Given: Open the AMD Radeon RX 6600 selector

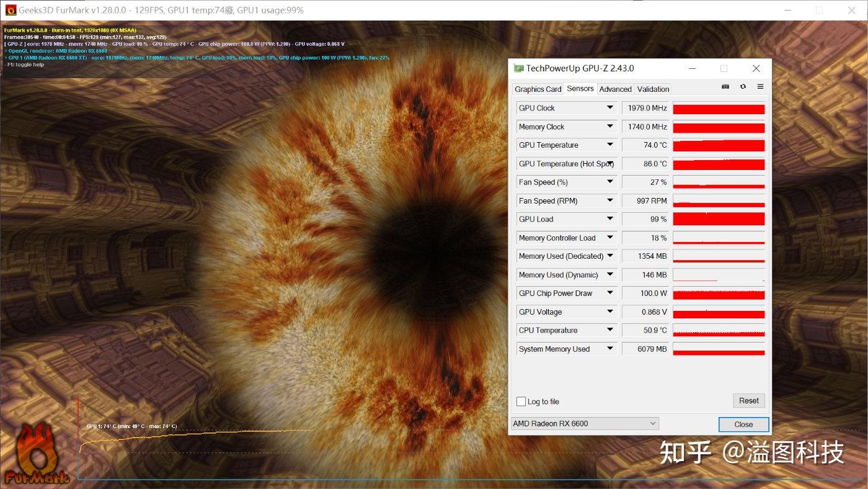Looking at the screenshot, I should (585, 424).
